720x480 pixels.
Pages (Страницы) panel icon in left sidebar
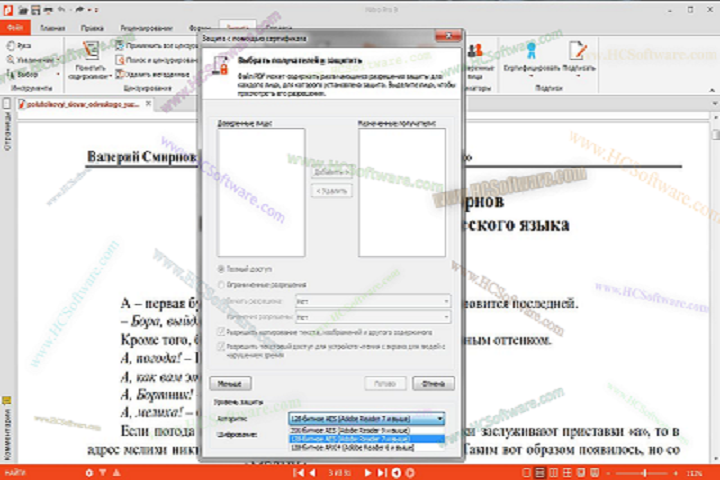point(6,104)
